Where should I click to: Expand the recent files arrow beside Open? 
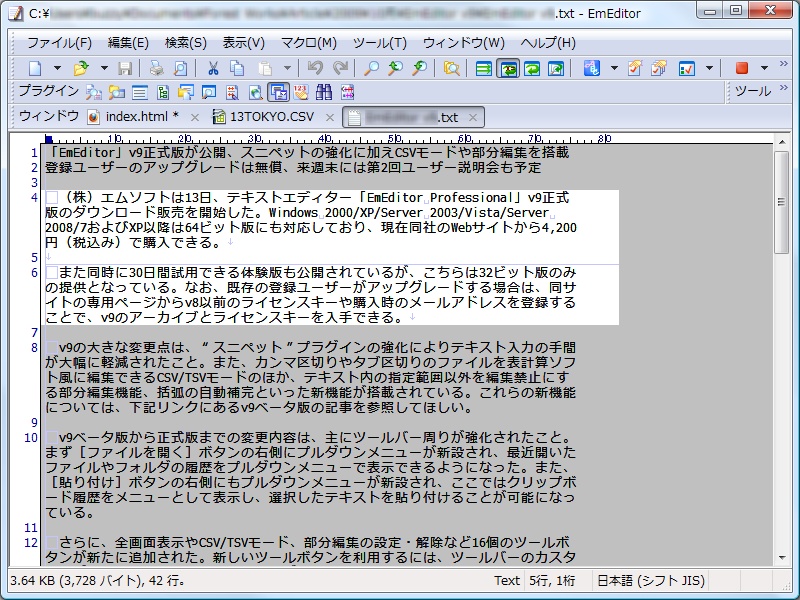[x=104, y=68]
